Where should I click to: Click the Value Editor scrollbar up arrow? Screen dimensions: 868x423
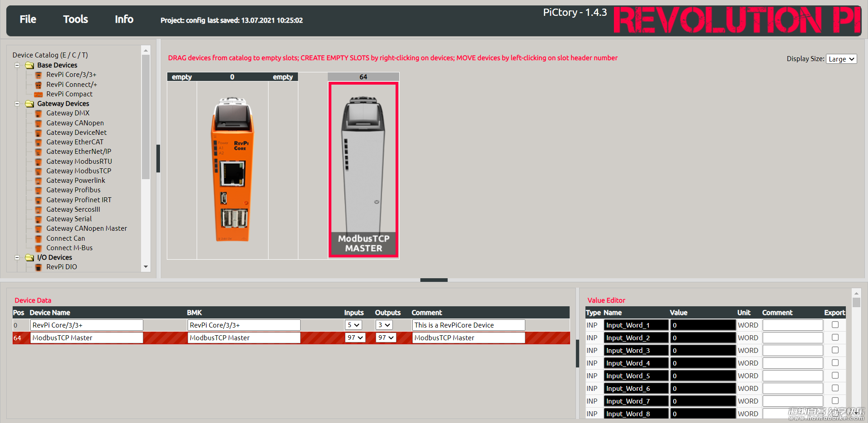click(x=856, y=293)
